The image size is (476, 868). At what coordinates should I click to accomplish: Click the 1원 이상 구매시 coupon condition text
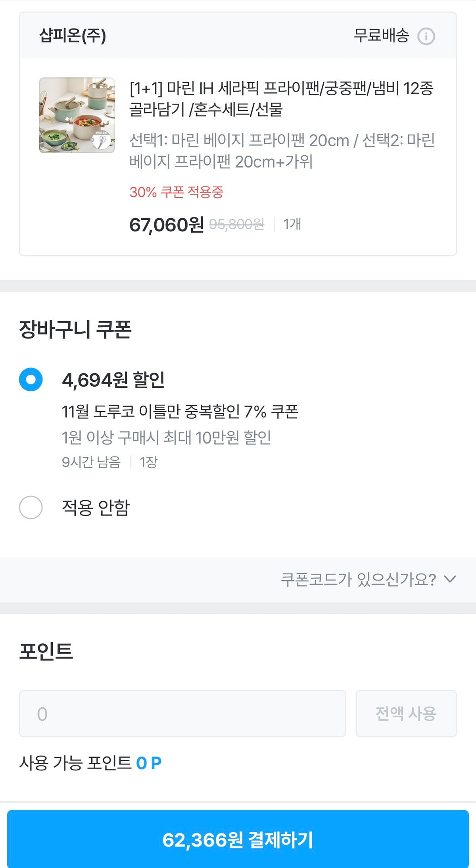(x=167, y=437)
